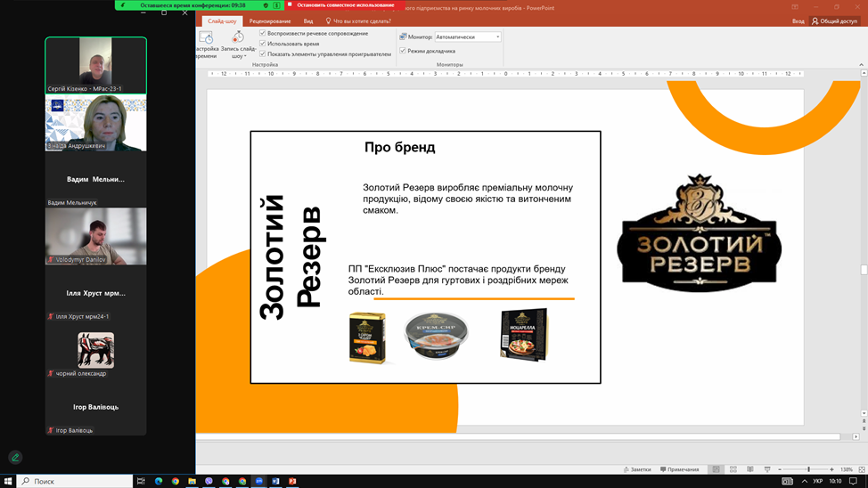The width and height of the screenshot is (868, 488).
Task: Select the Чеддер cheese product image
Action: (x=367, y=338)
